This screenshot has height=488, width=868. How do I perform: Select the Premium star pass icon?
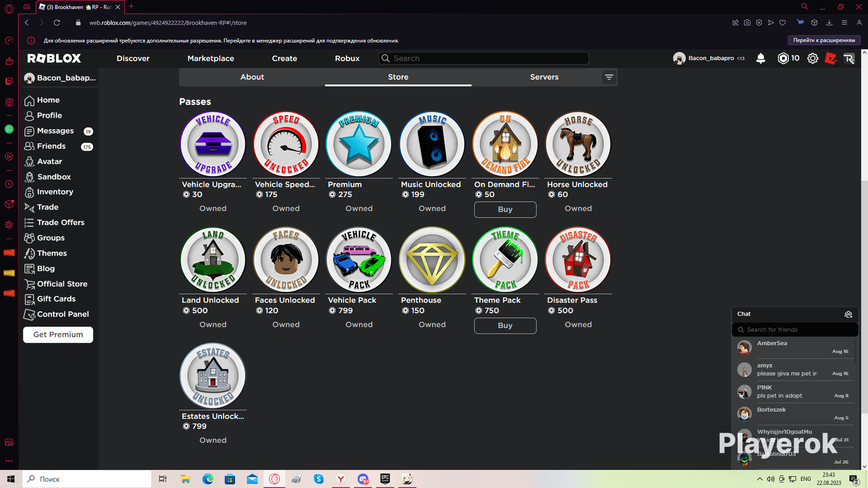pyautogui.click(x=359, y=144)
